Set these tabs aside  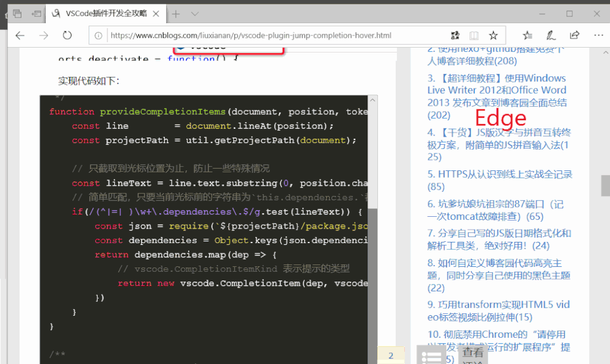(x=36, y=14)
